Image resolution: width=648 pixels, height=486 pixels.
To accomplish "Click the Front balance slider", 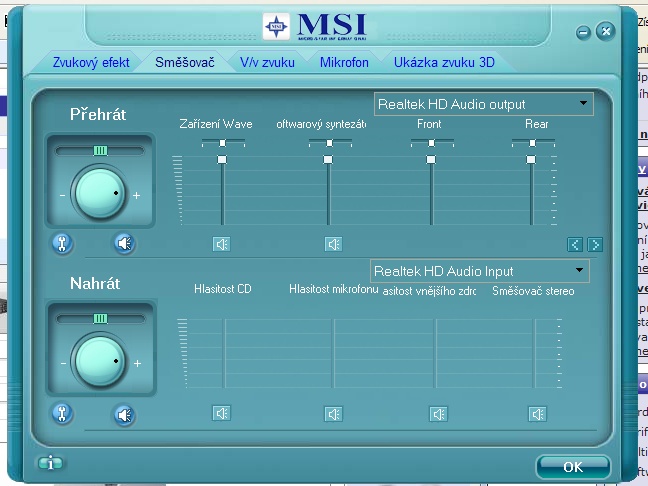I will pos(432,143).
